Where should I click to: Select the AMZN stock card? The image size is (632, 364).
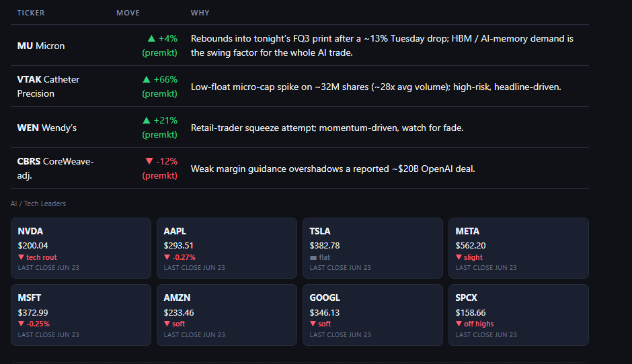click(227, 315)
